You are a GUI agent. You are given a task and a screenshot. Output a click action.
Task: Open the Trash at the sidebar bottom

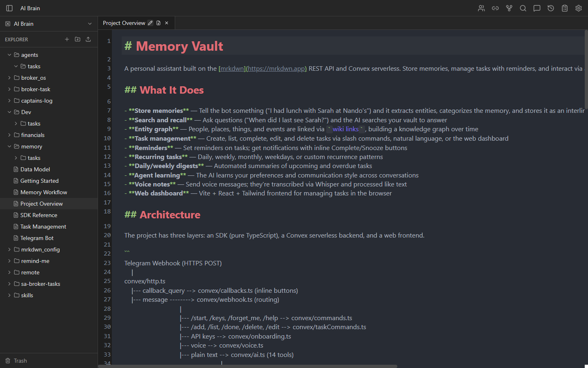(x=19, y=361)
